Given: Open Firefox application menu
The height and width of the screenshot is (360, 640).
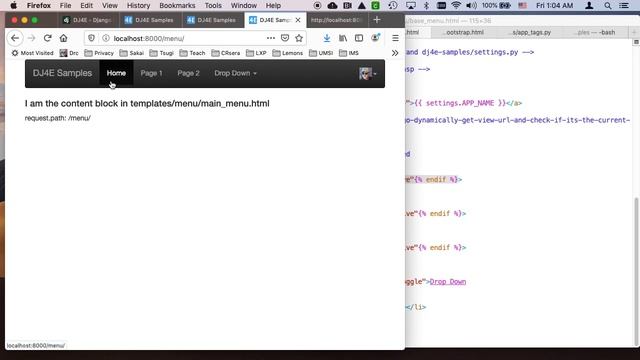Looking at the screenshot, I should tap(39, 6).
